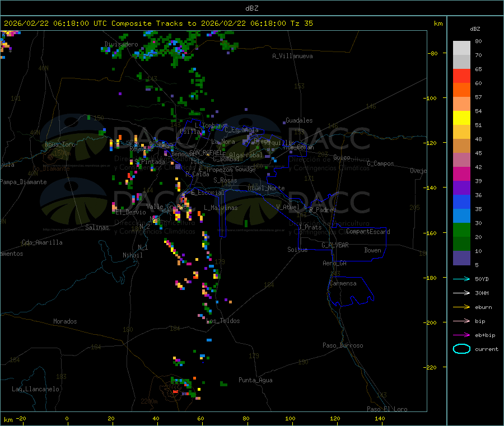
Task: Click the 42 dBZ mauve swatch
Action: [x=461, y=160]
